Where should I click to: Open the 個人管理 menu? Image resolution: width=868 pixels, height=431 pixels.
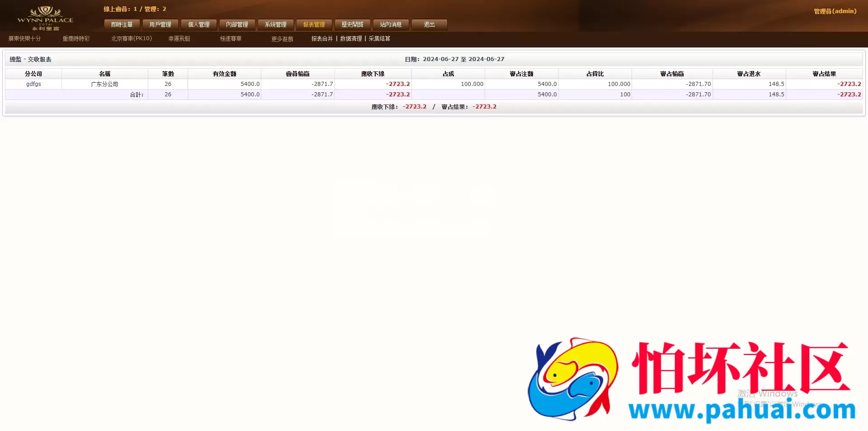pos(199,24)
